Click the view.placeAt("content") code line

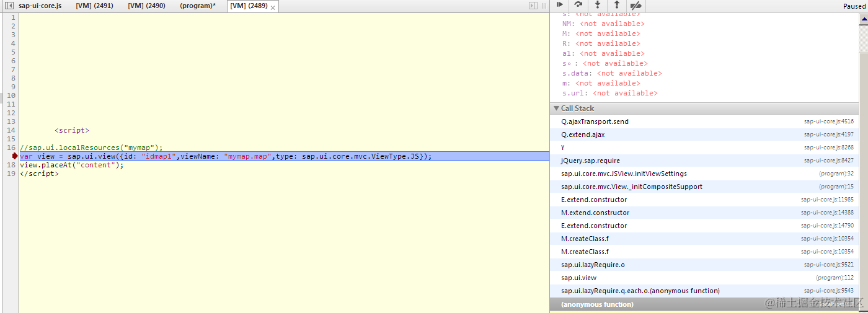pos(72,165)
